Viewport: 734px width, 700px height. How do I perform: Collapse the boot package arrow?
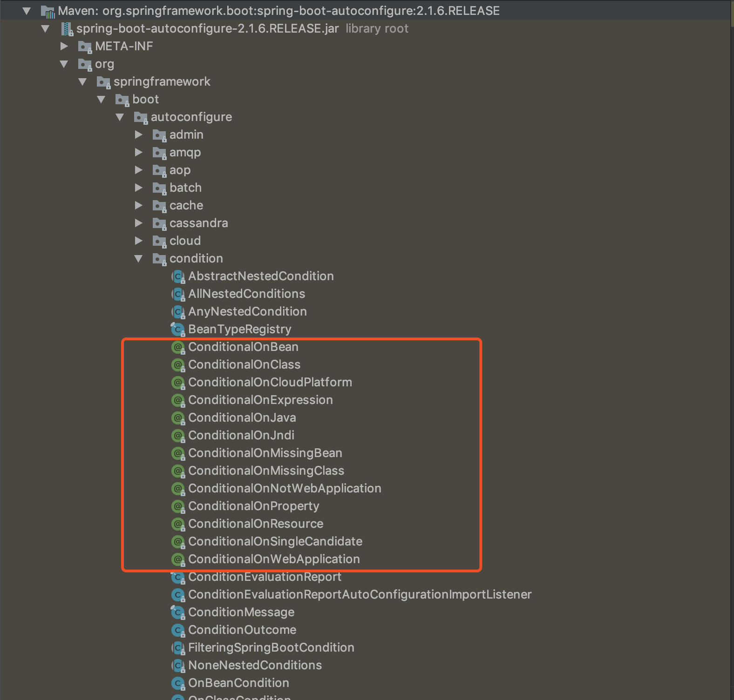point(101,99)
